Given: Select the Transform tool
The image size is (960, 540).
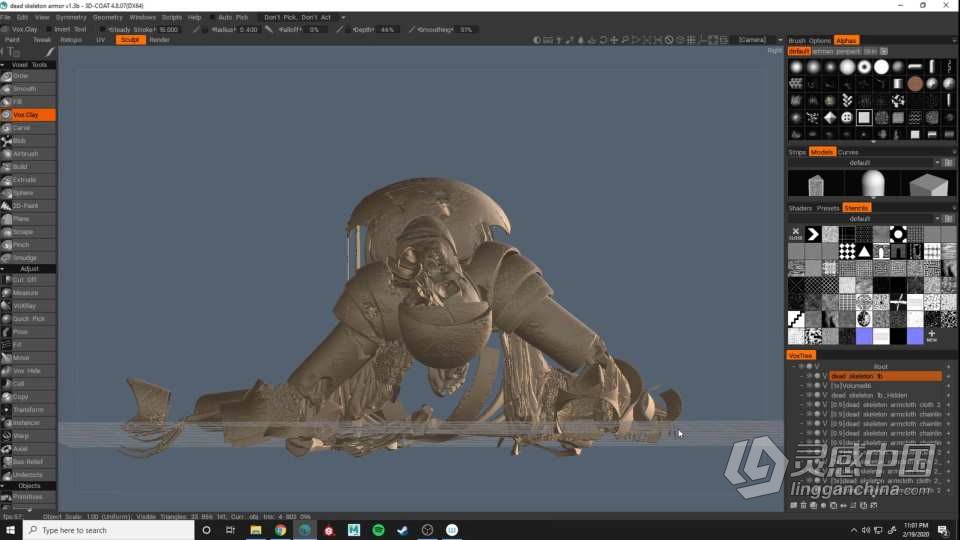Looking at the screenshot, I should (x=28, y=410).
